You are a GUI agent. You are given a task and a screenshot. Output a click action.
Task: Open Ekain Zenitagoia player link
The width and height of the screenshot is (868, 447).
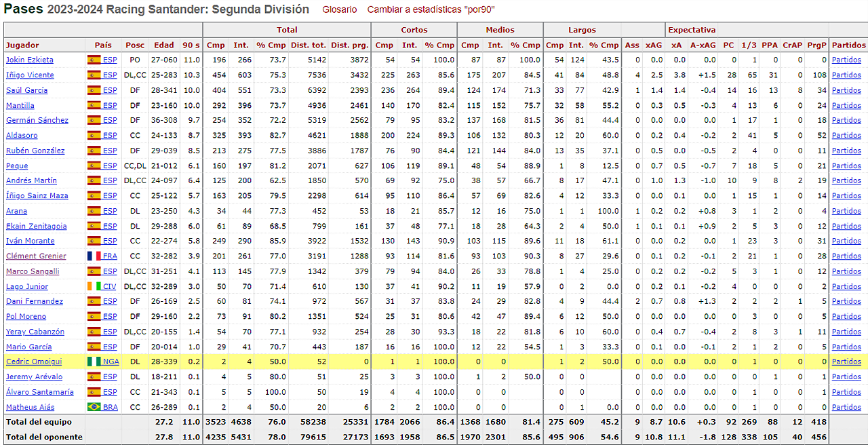pos(37,226)
